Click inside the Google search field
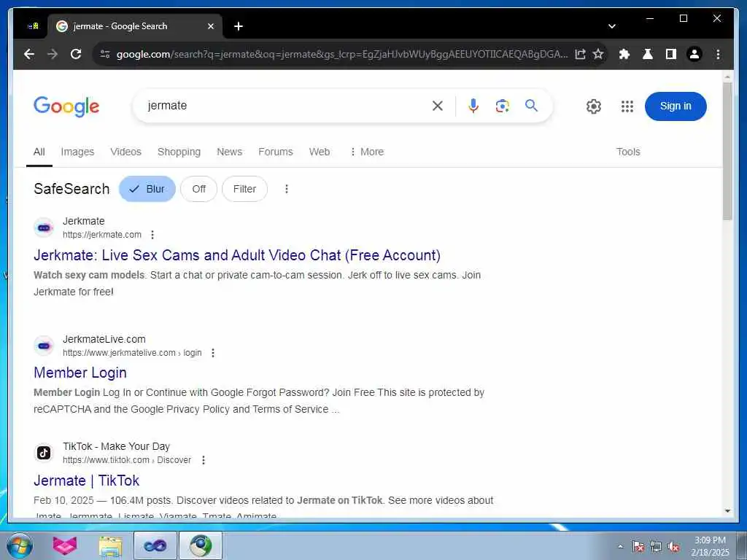747x560 pixels. (286, 106)
